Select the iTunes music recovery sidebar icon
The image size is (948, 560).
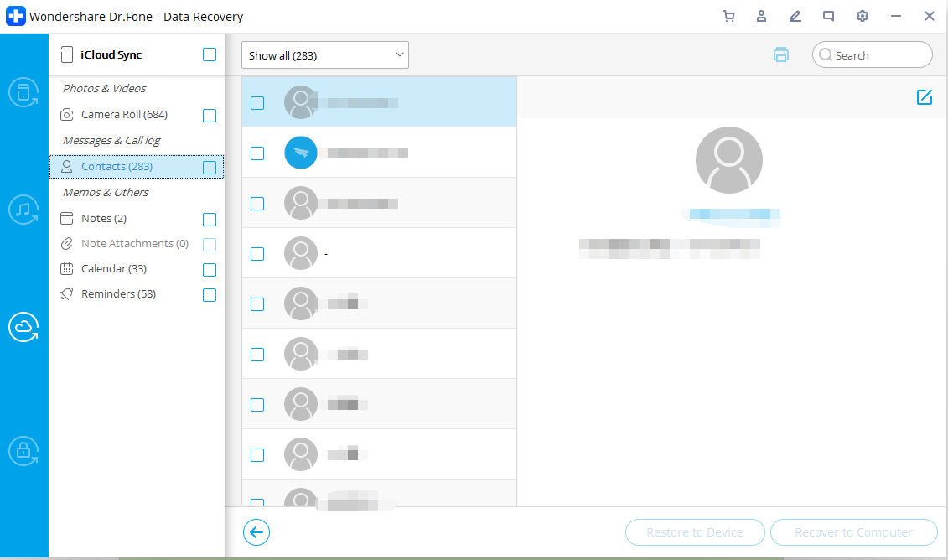click(x=23, y=210)
